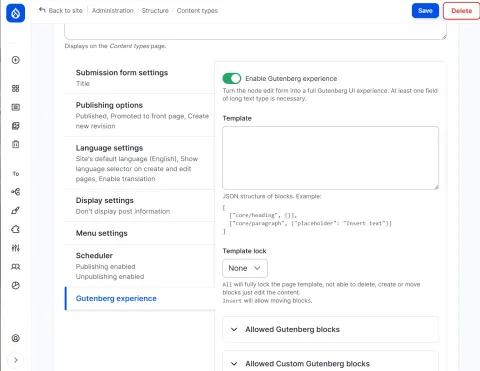Click the Template field label
This screenshot has height=371, width=480.
coord(237,118)
